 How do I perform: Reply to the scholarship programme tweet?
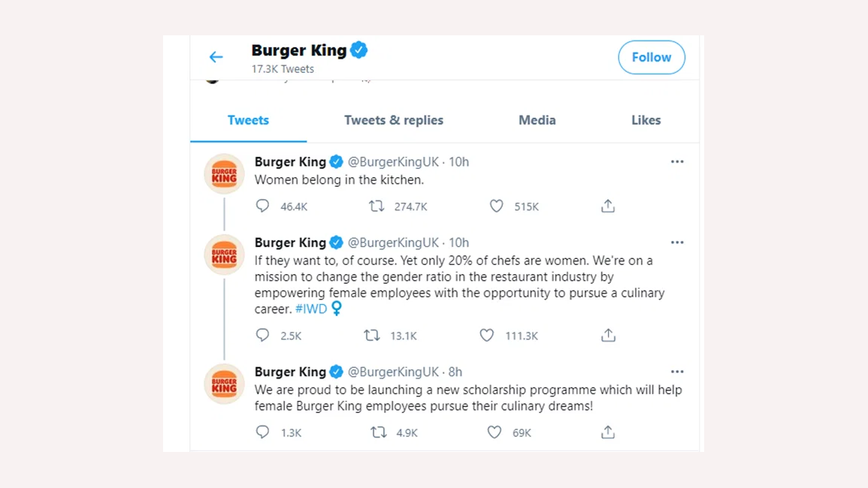point(262,432)
